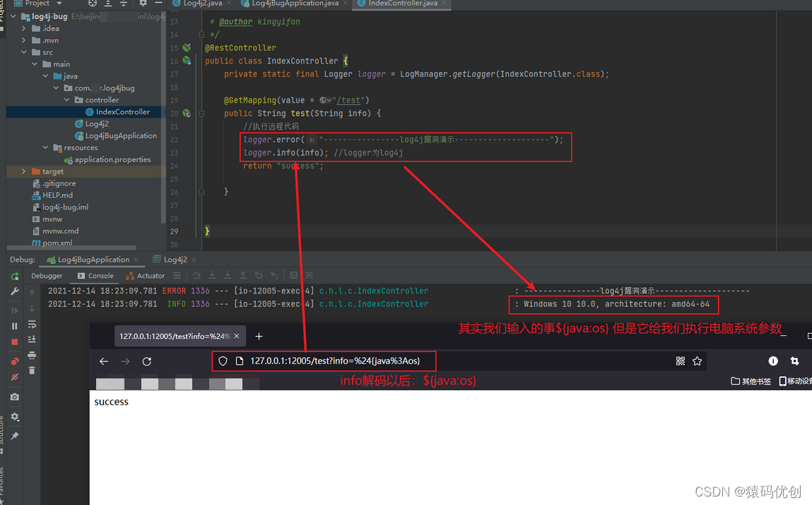
Task: Click project tree horizontal scrollbar
Action: tap(71, 248)
